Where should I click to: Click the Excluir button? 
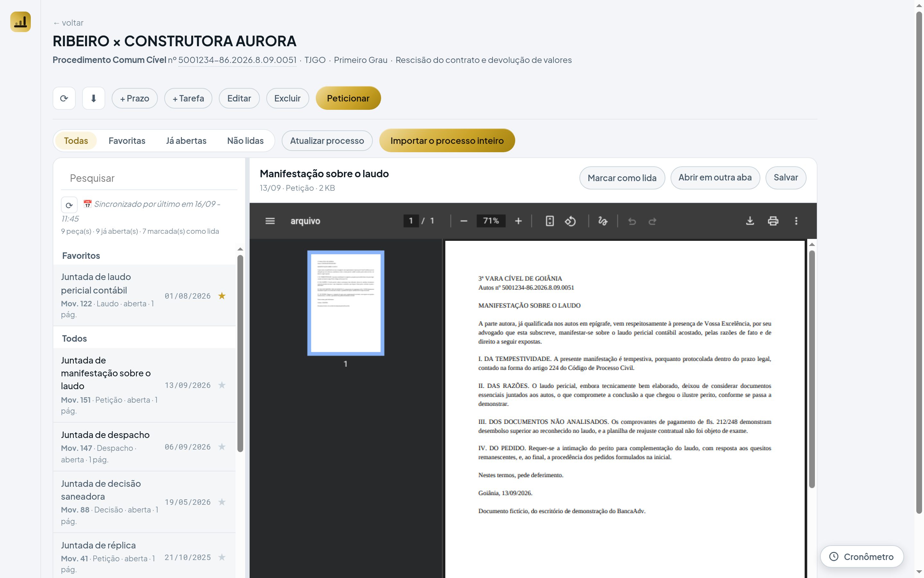pyautogui.click(x=287, y=98)
